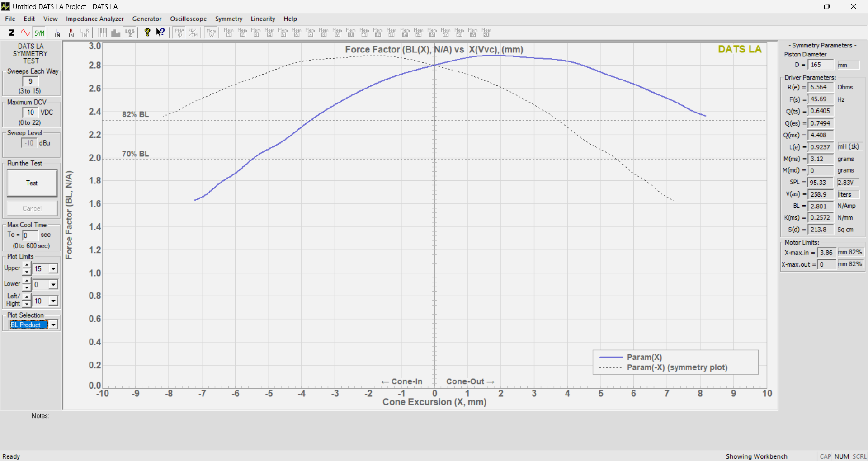Image resolution: width=868 pixels, height=461 pixels.
Task: Expand the Upper plot limit dropdown
Action: (53, 269)
